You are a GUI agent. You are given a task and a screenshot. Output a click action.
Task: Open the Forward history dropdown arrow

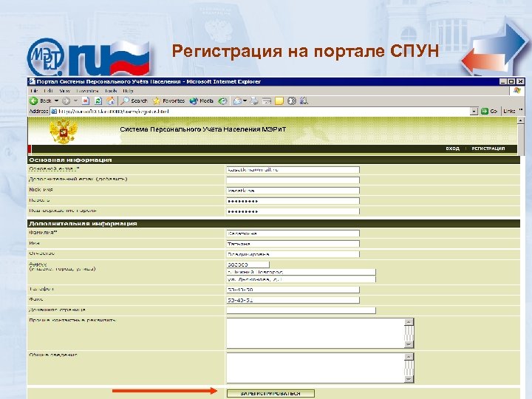pos(75,100)
